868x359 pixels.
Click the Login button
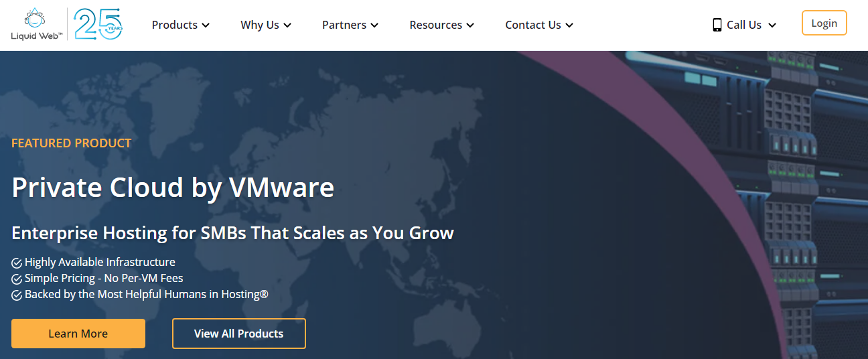[x=824, y=23]
